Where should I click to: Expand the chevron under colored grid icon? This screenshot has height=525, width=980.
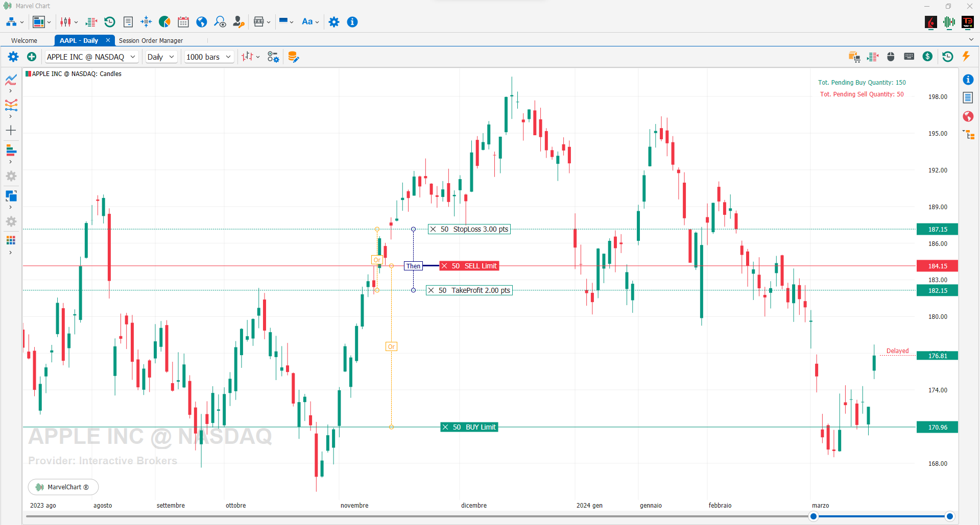click(x=11, y=253)
